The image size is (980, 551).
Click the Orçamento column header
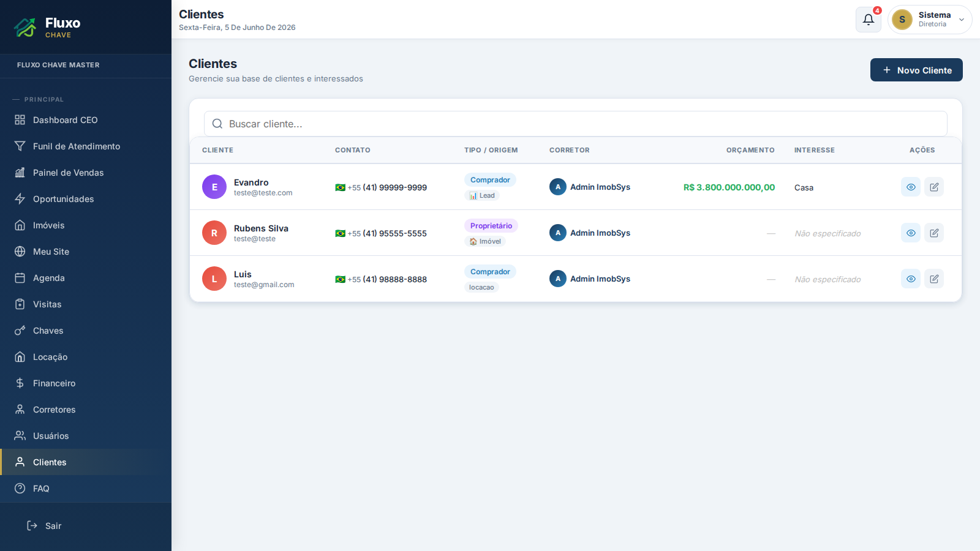pyautogui.click(x=750, y=150)
